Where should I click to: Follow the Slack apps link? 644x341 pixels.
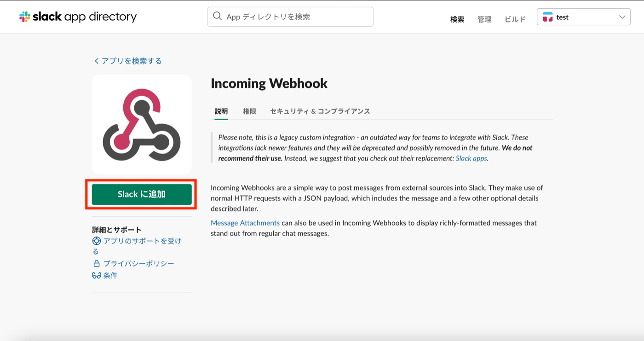click(x=471, y=158)
